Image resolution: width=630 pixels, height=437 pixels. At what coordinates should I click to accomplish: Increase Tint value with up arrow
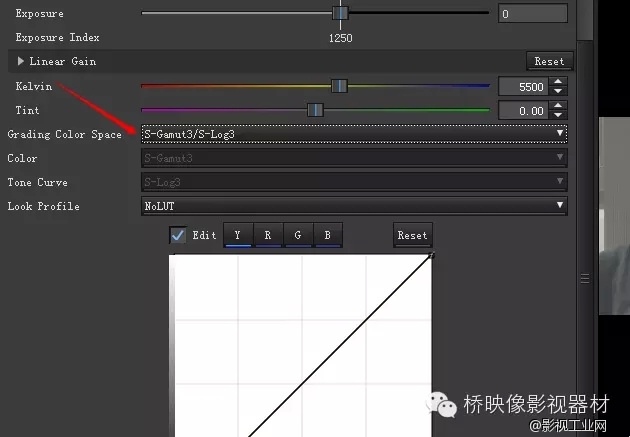point(558,105)
